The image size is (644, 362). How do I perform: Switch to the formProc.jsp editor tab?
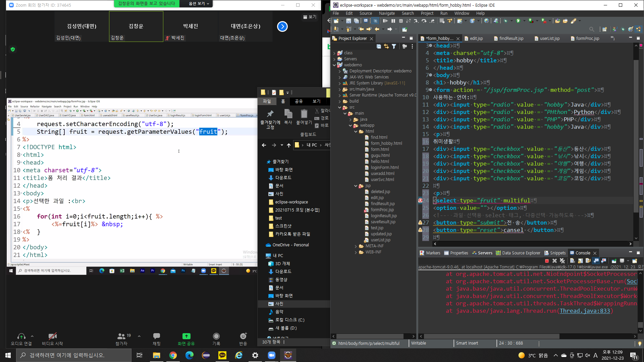tap(587, 39)
